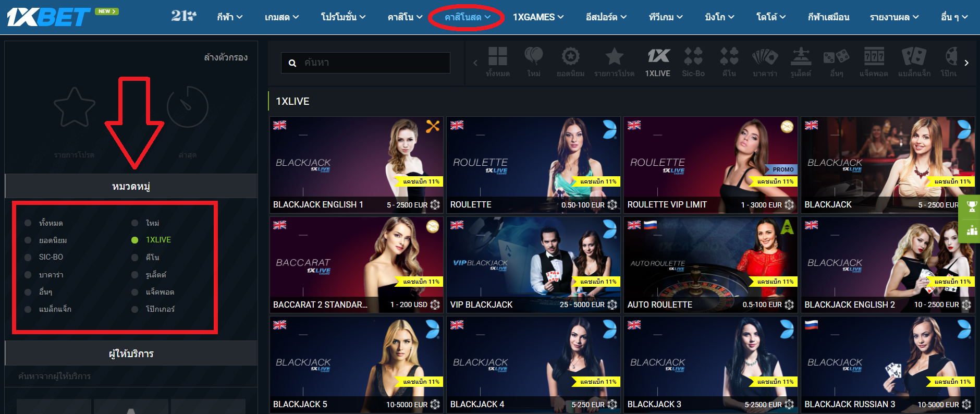Select the คีโน category radio button

point(134,258)
